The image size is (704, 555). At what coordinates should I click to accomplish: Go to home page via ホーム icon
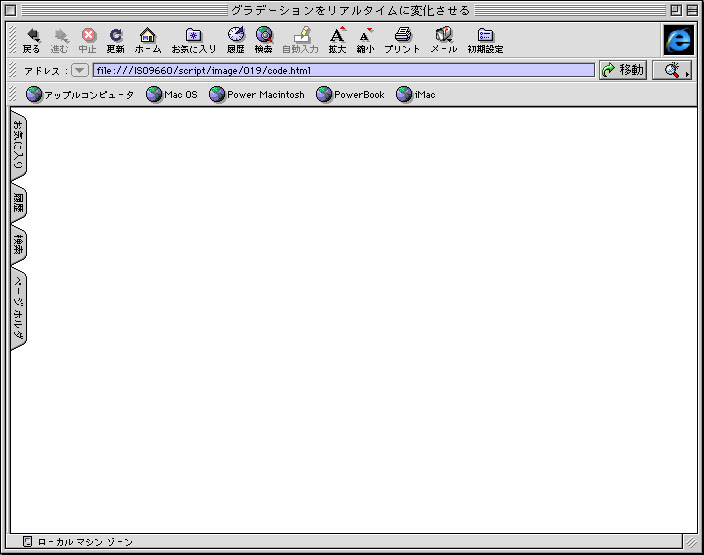click(x=148, y=40)
